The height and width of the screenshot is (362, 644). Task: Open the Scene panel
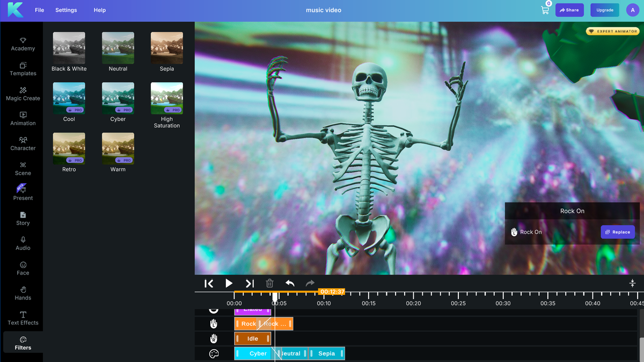tap(23, 169)
